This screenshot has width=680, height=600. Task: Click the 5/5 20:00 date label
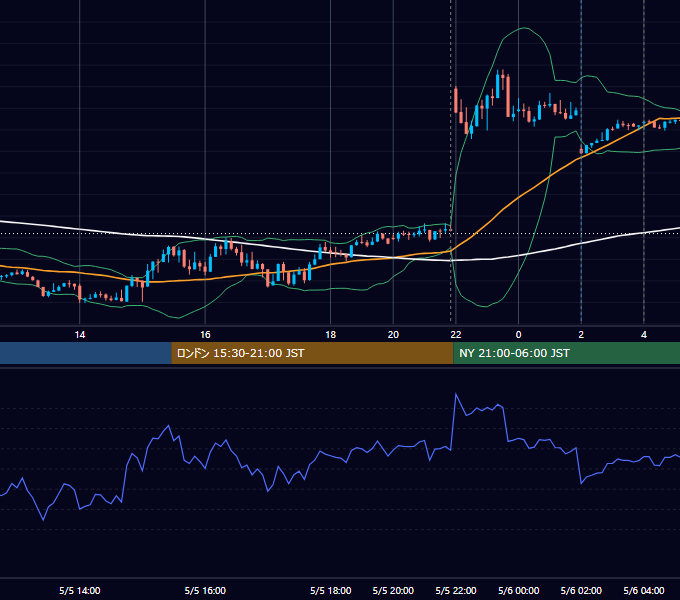(x=393, y=590)
